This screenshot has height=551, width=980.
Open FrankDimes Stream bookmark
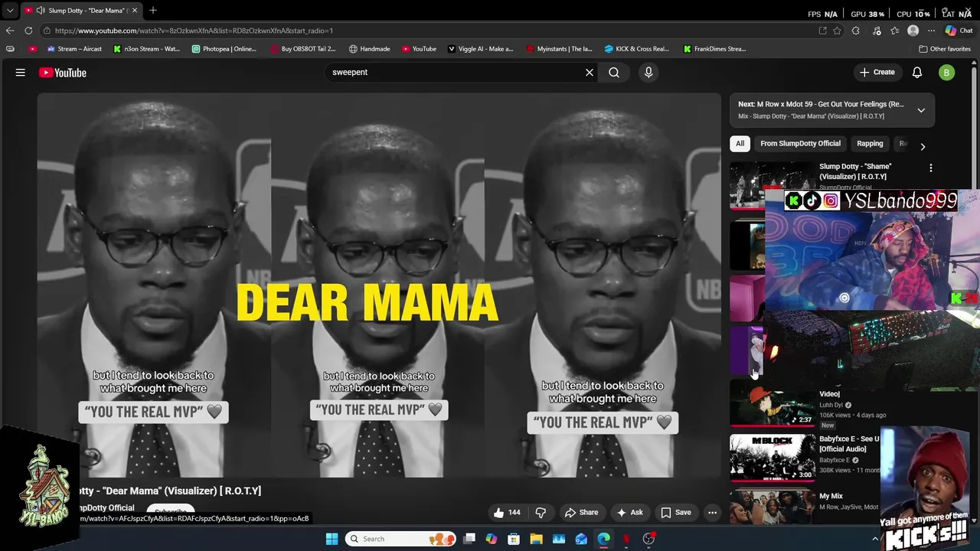coord(714,49)
